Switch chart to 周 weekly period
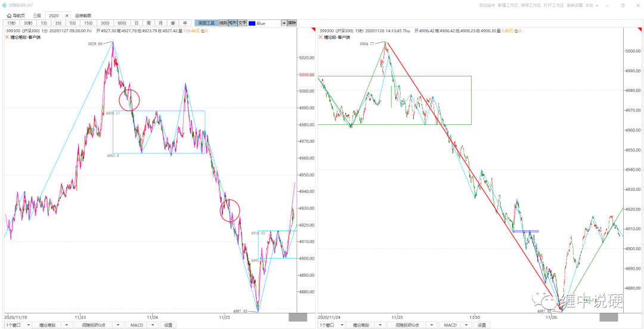 pos(148,23)
